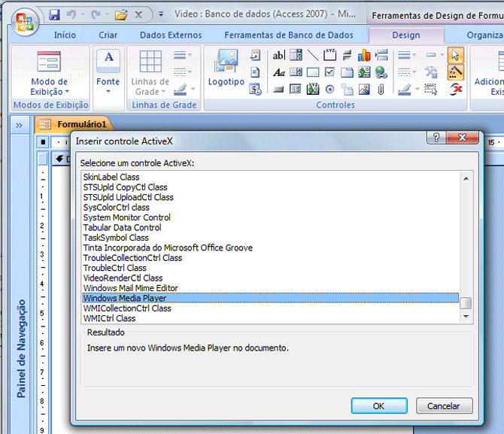The width and height of the screenshot is (504, 434).
Task: Select the Rectangle control
Action: pyautogui.click(x=313, y=72)
